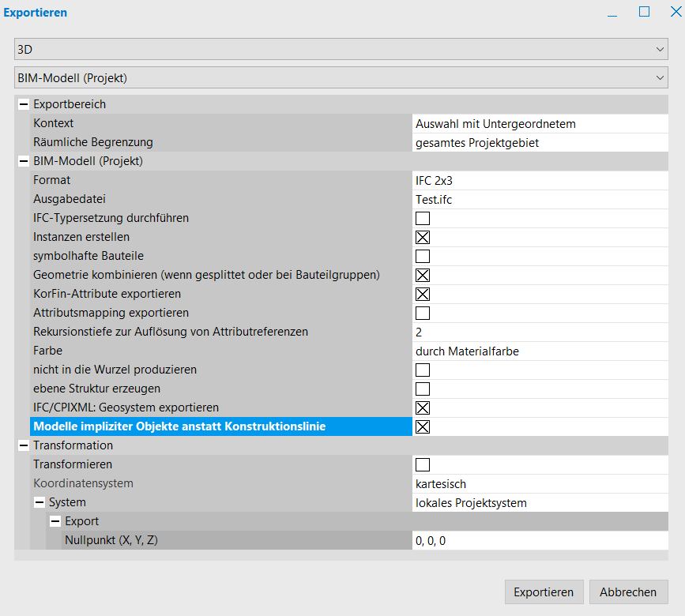Select the Format value IFC 2x3

click(x=540, y=180)
